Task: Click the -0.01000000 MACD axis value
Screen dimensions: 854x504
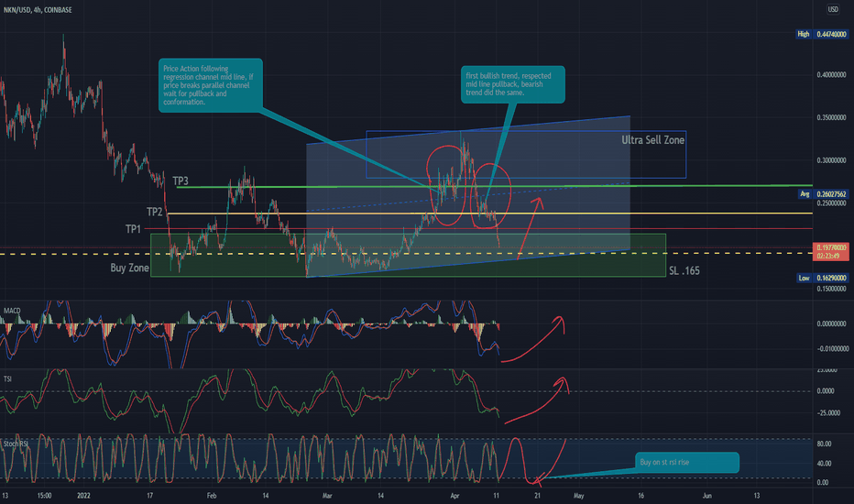Action: 832,349
